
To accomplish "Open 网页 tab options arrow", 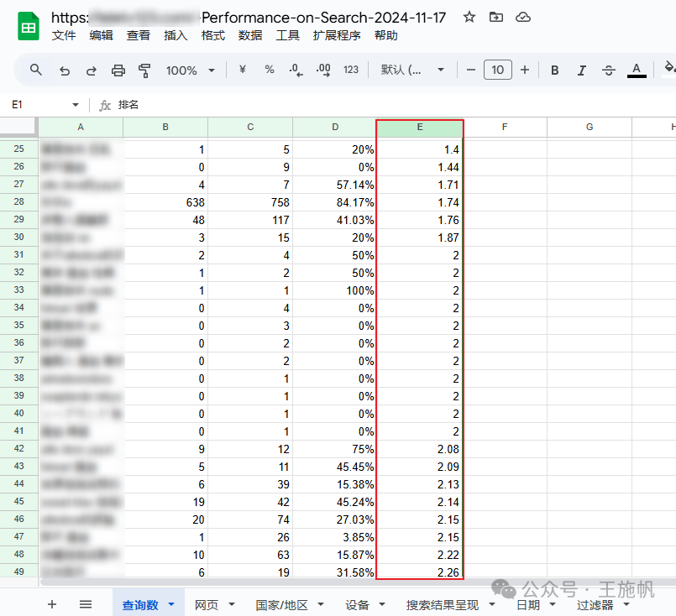I will pos(232,604).
